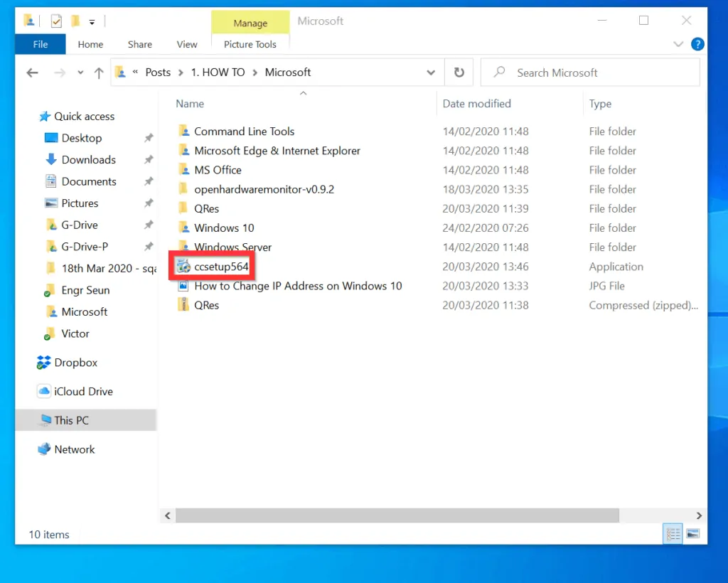Open the File menu
Viewport: 728px width, 583px height.
[x=40, y=44]
